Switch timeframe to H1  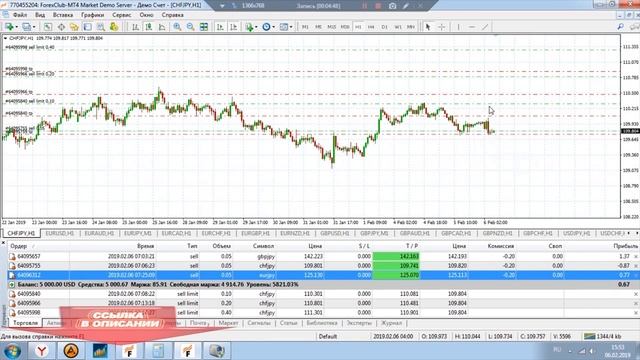coord(358,27)
